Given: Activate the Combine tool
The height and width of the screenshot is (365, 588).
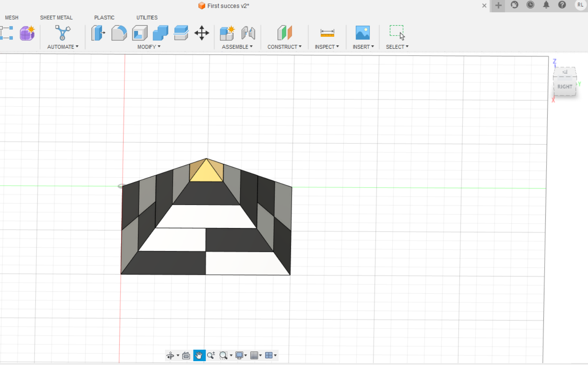Looking at the screenshot, I should click(x=160, y=33).
